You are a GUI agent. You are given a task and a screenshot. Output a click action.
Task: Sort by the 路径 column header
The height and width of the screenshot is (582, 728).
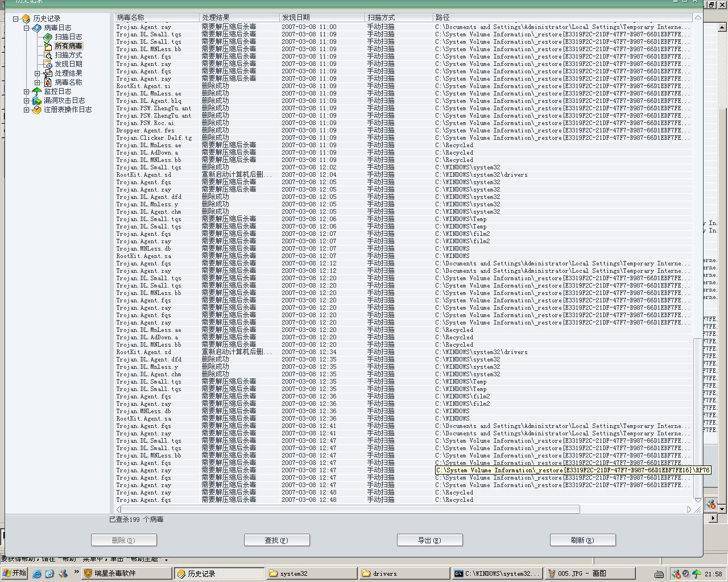[564, 18]
